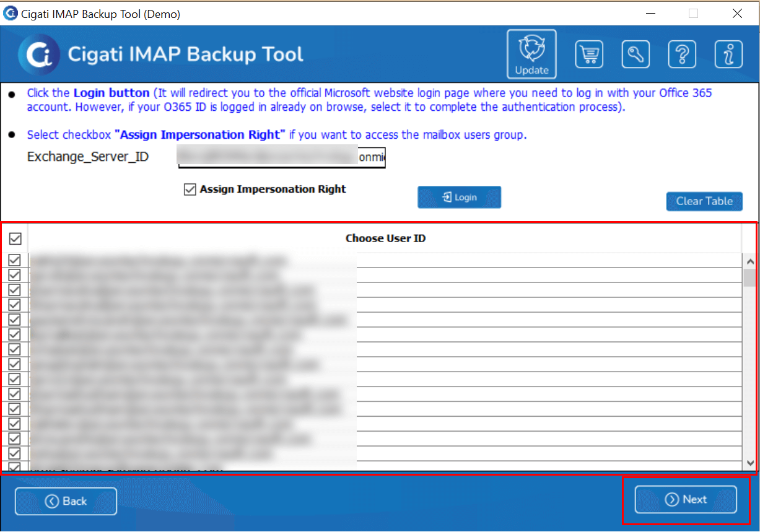Open help with the question mark icon

(682, 55)
